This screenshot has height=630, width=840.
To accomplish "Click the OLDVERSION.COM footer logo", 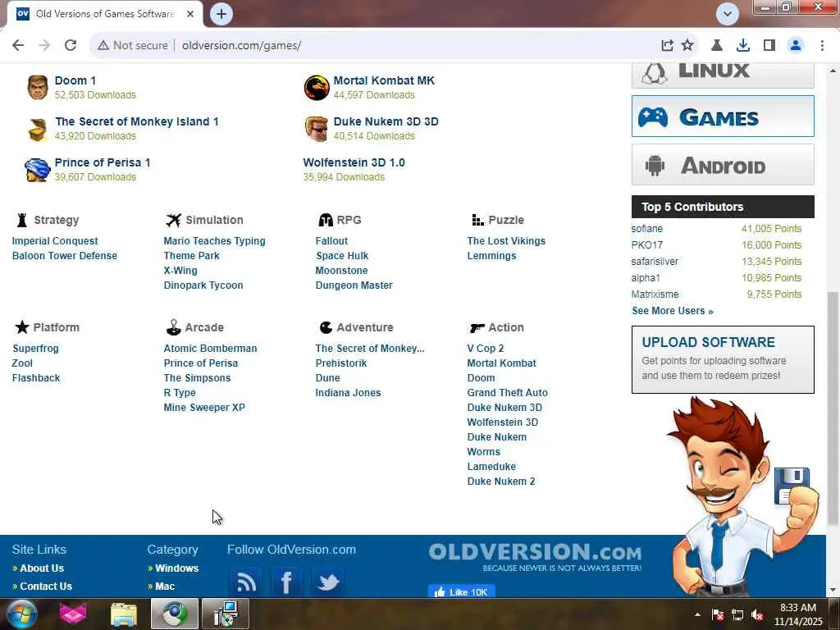I will coord(535,557).
